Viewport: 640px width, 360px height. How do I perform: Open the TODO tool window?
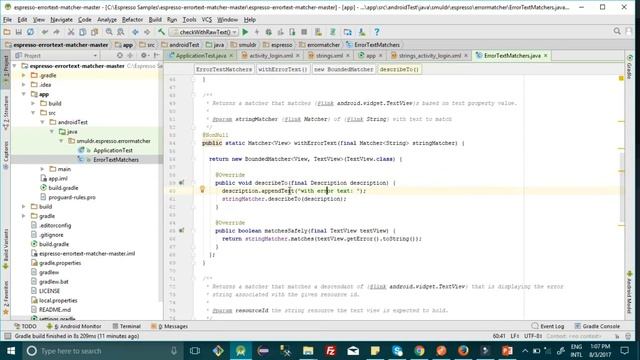tap(25, 327)
